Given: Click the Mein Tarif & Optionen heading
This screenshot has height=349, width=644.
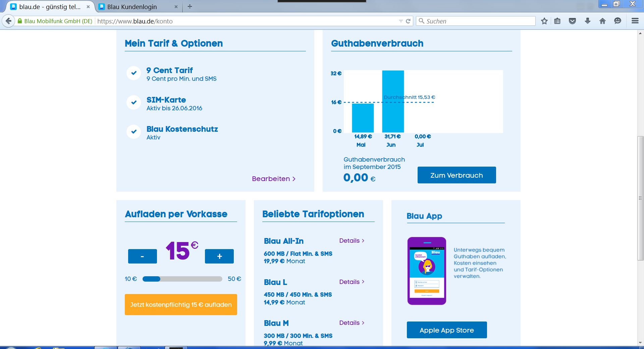Looking at the screenshot, I should click(174, 43).
